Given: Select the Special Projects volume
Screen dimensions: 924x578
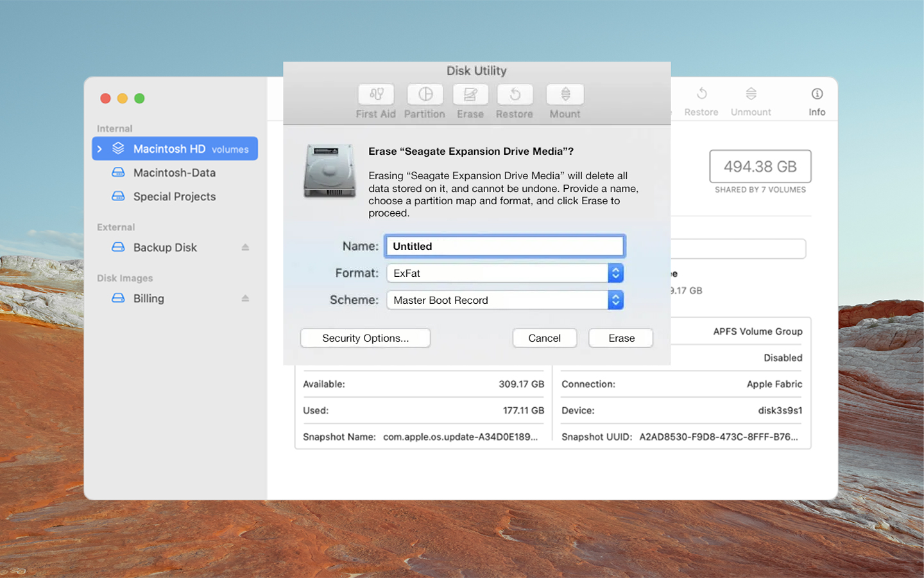Looking at the screenshot, I should 174,197.
